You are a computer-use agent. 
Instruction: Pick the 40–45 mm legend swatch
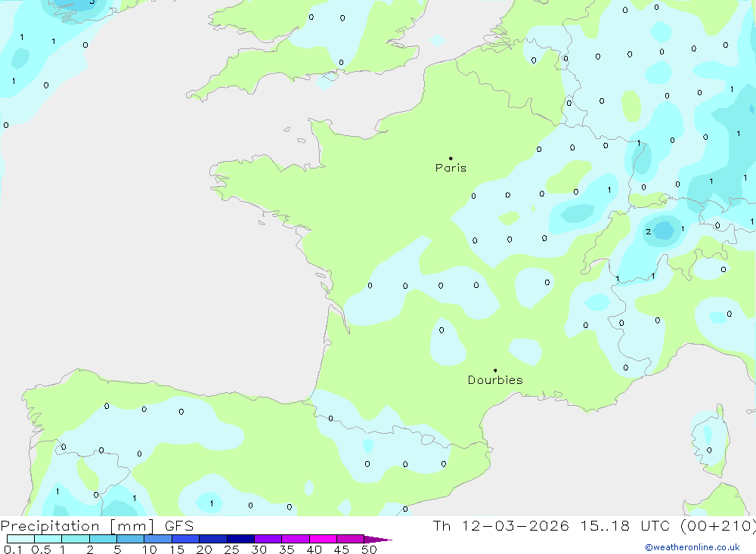click(323, 539)
